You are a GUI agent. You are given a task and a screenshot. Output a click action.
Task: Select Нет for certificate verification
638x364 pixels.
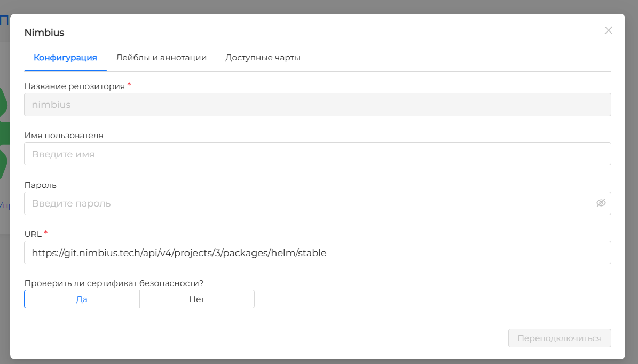point(197,299)
